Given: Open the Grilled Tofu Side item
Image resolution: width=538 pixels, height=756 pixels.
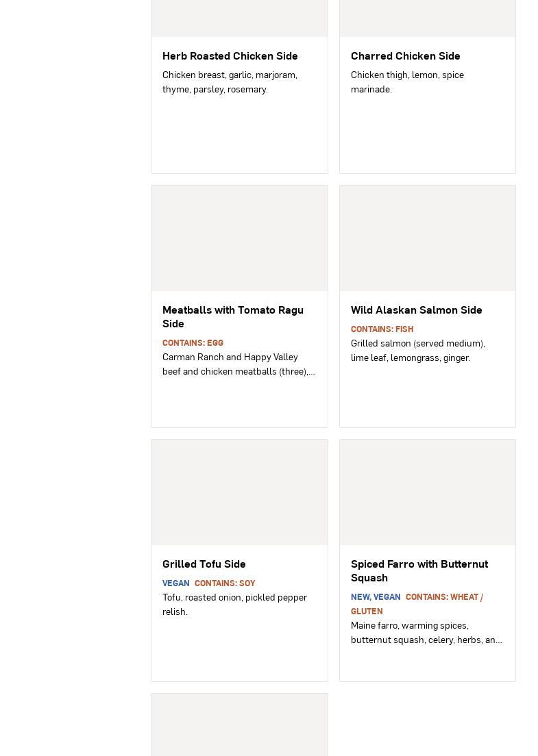Looking at the screenshot, I should click(x=204, y=564).
